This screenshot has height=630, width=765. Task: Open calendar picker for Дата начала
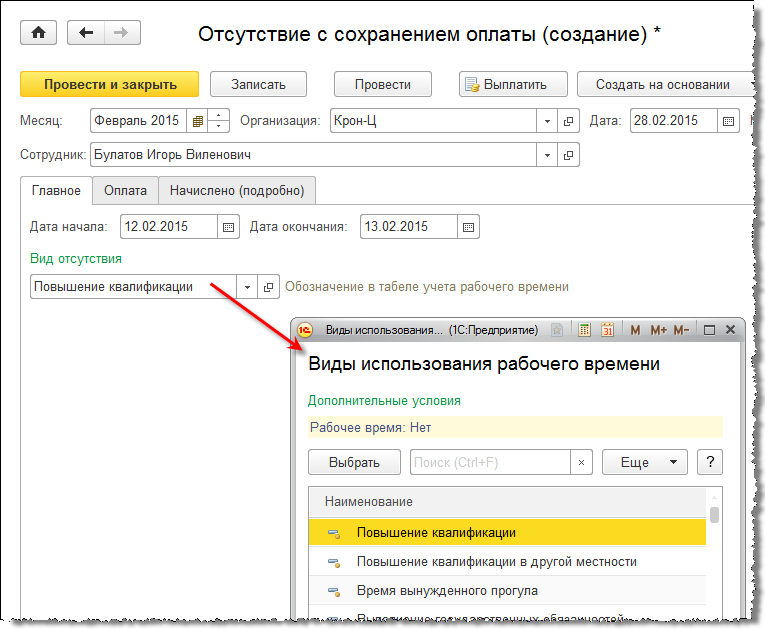pos(229,227)
